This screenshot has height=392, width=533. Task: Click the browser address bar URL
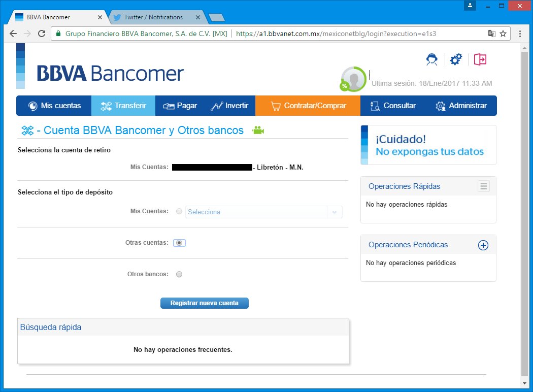336,34
